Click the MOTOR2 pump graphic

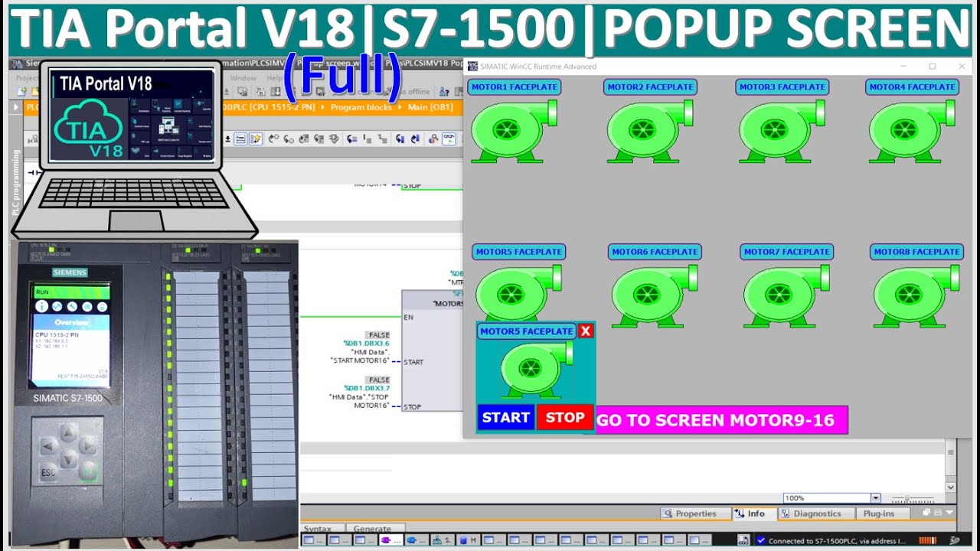pyautogui.click(x=649, y=132)
